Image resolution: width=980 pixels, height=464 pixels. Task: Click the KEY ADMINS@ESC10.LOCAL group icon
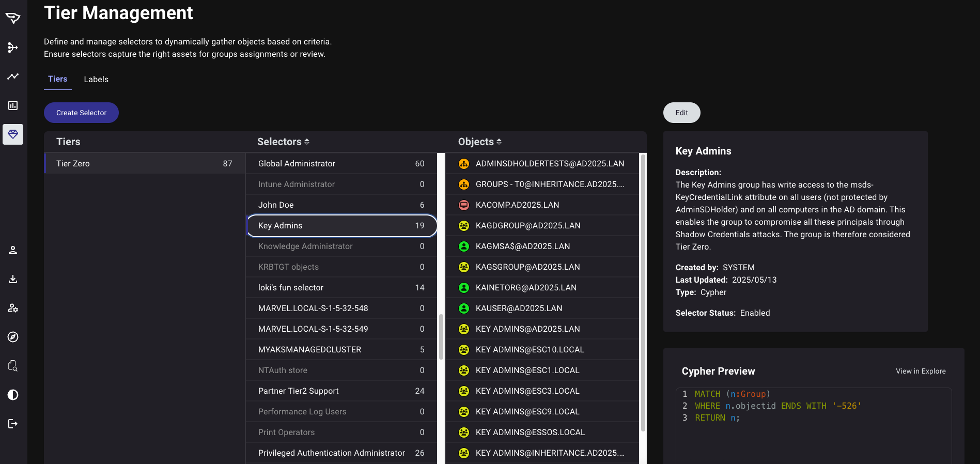tap(464, 350)
